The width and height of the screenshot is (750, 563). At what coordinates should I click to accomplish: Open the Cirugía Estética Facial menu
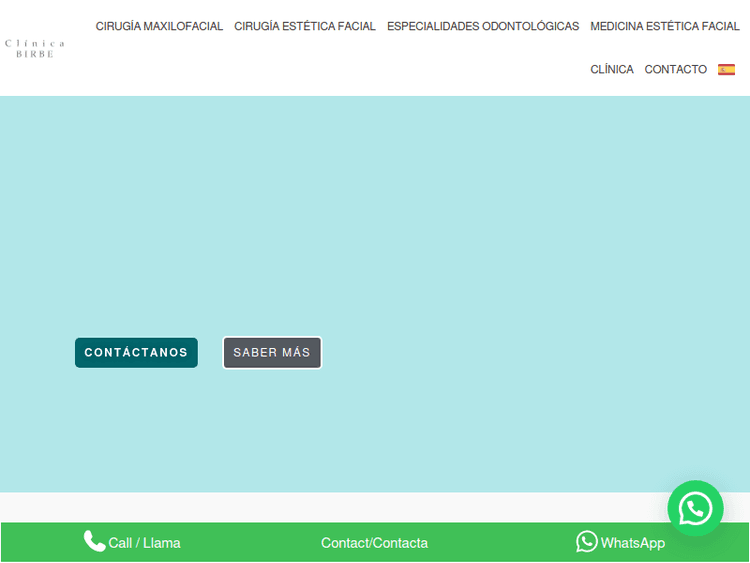(305, 26)
